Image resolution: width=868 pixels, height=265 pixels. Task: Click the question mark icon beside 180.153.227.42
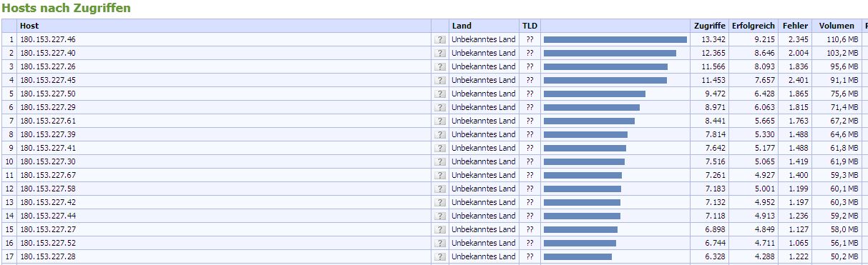tap(440, 202)
